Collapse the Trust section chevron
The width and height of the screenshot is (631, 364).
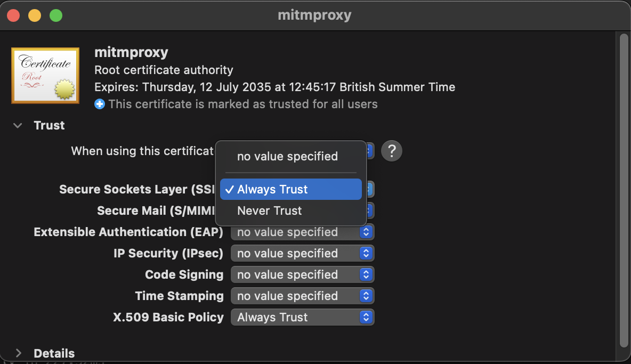point(18,125)
